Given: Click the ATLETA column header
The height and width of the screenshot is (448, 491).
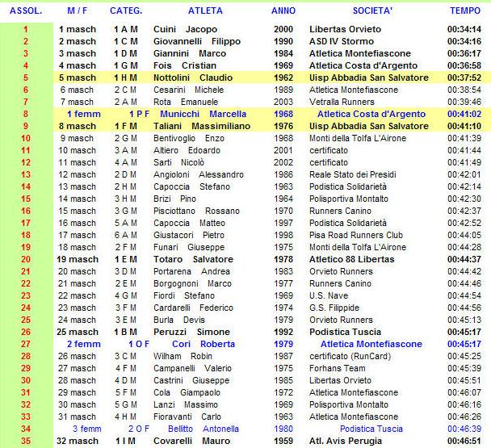Looking at the screenshot, I should [205, 10].
